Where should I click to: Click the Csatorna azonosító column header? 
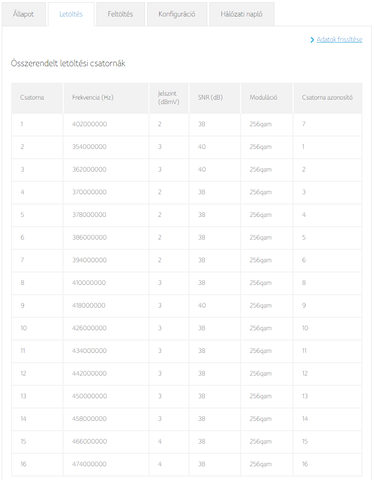[328, 98]
